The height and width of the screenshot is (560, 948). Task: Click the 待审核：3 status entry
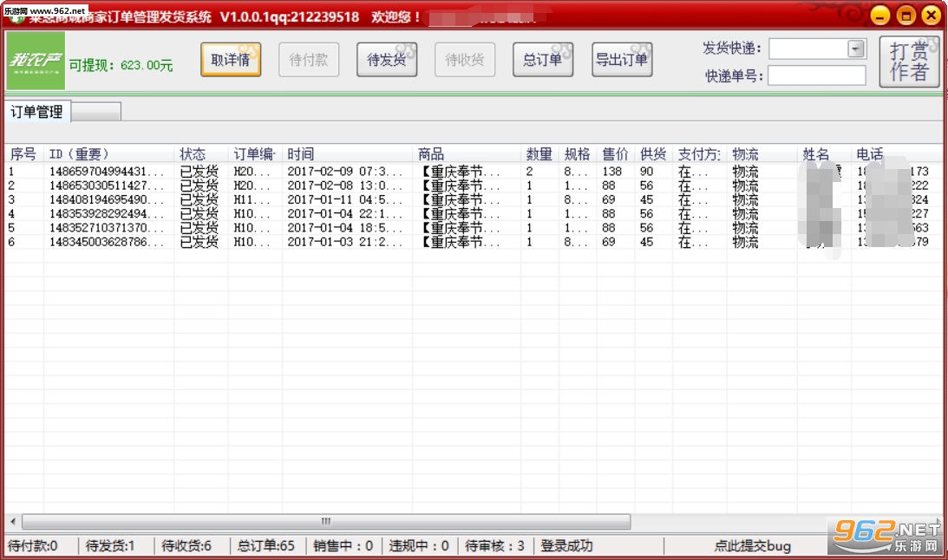pyautogui.click(x=495, y=546)
